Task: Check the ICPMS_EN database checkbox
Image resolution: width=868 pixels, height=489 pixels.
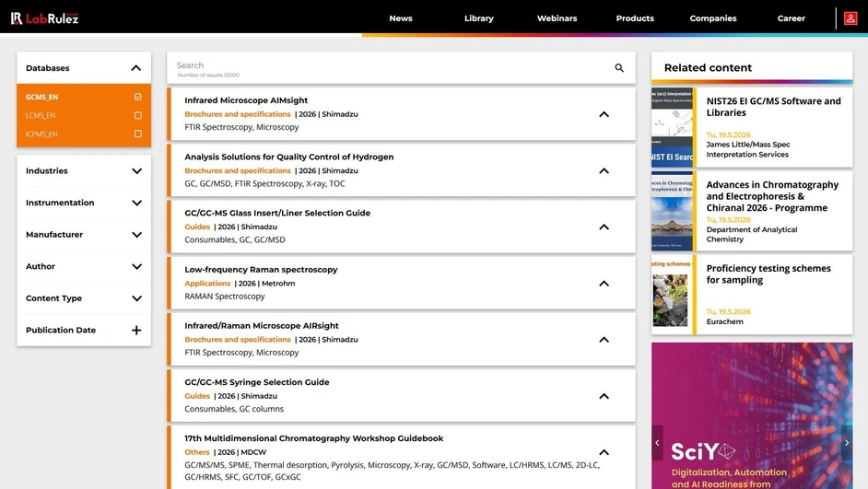Action: tap(138, 134)
